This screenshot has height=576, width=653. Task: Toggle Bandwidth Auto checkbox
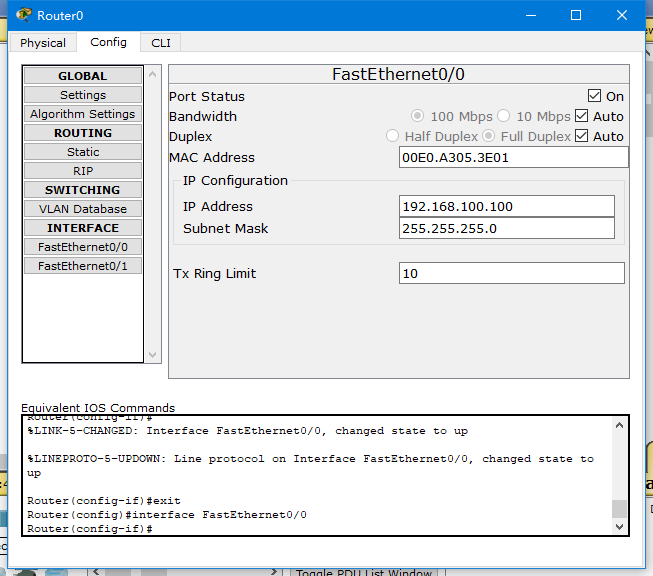pyautogui.click(x=581, y=116)
